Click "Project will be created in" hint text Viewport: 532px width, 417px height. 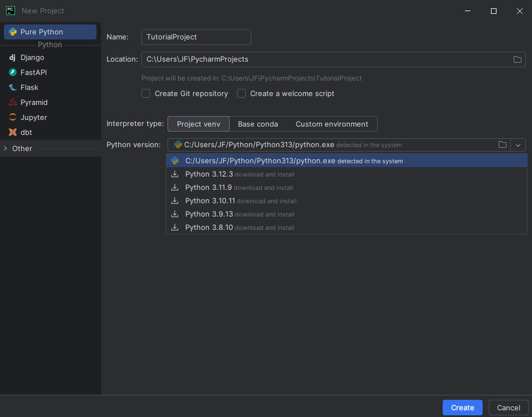[251, 78]
